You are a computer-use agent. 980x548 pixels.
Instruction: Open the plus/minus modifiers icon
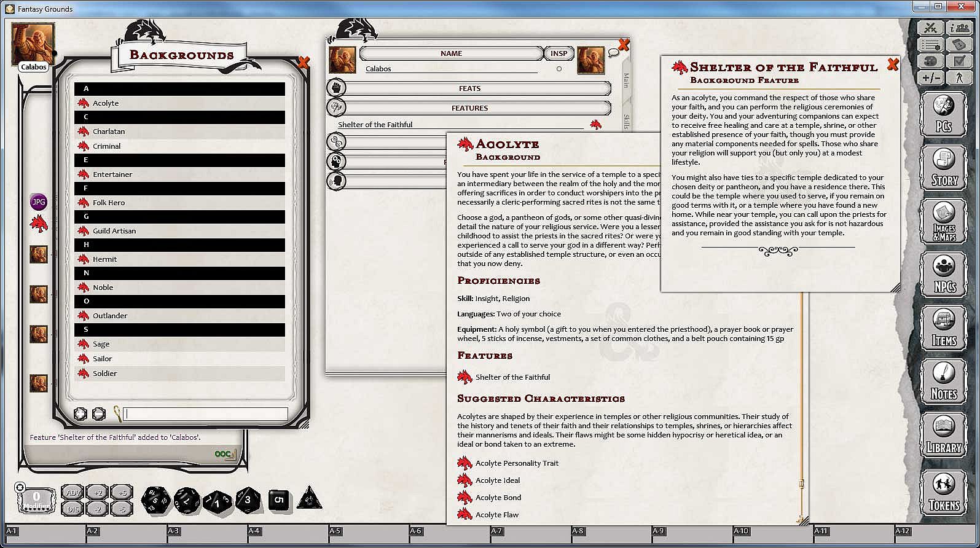(930, 77)
